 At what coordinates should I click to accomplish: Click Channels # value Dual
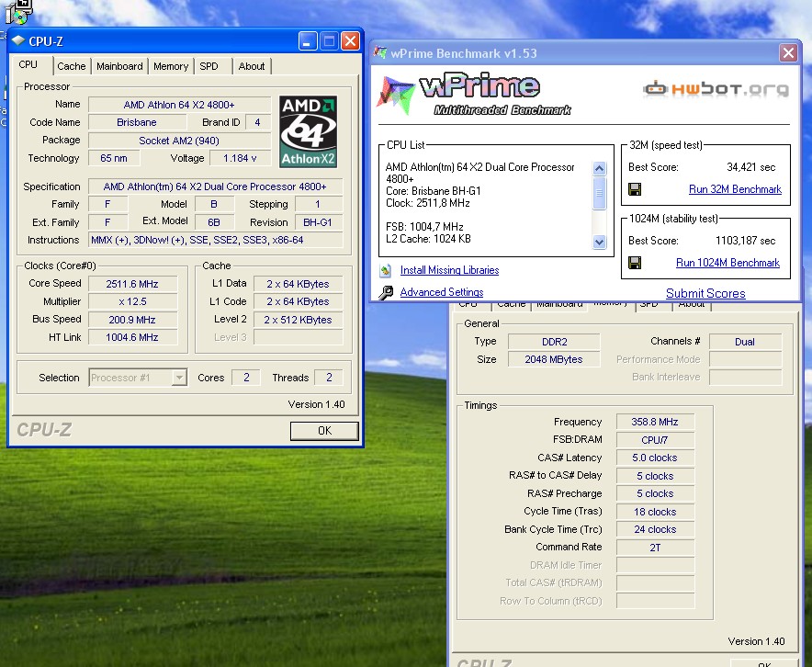click(745, 342)
